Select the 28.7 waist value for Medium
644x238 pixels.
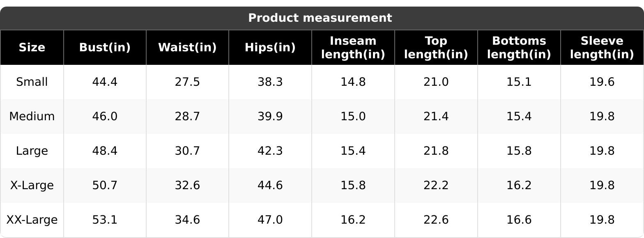point(187,117)
